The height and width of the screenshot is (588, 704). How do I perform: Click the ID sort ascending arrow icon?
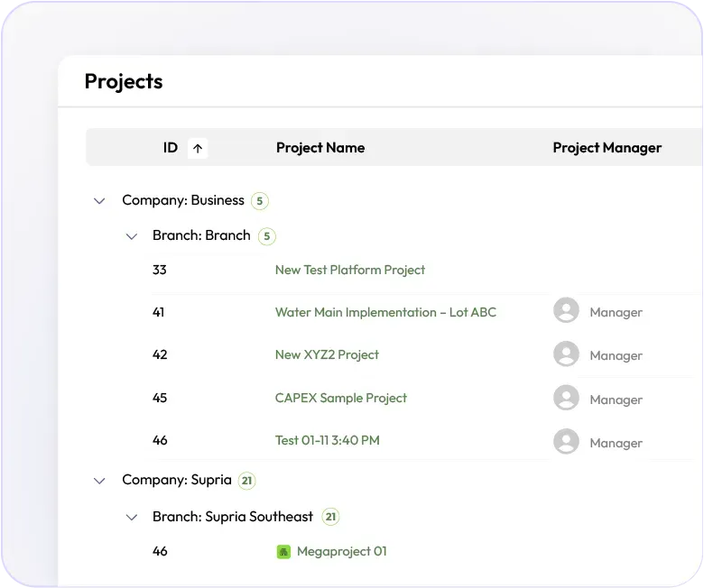[198, 148]
